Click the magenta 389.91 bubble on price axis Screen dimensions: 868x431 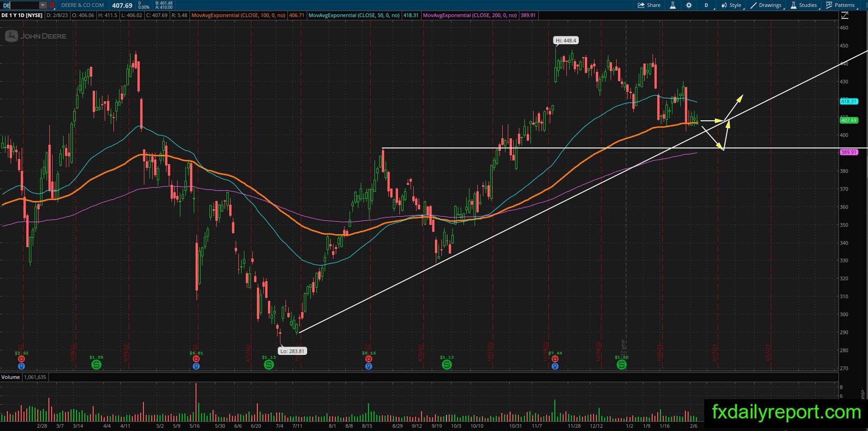(849, 152)
